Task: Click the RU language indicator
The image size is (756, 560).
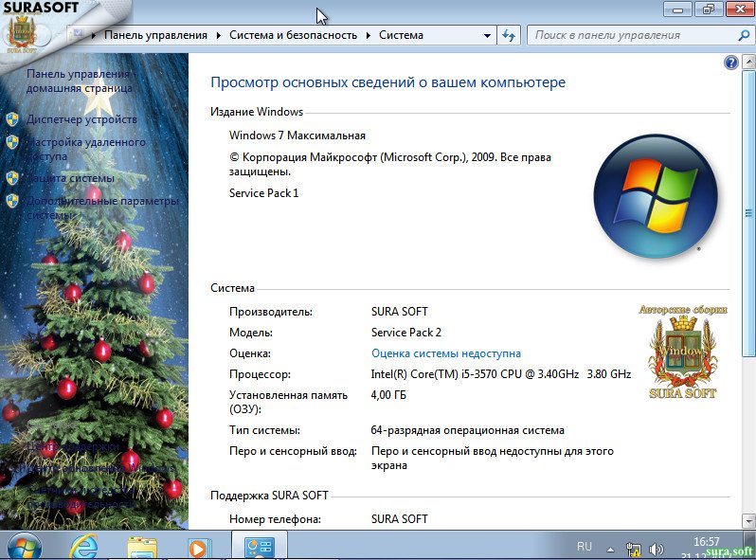Action: [x=584, y=547]
